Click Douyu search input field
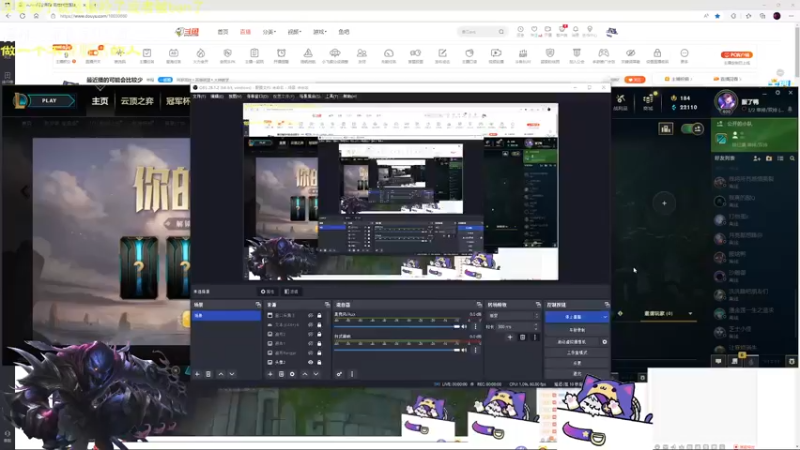Viewport: 800px width, 450px height. coord(478,32)
